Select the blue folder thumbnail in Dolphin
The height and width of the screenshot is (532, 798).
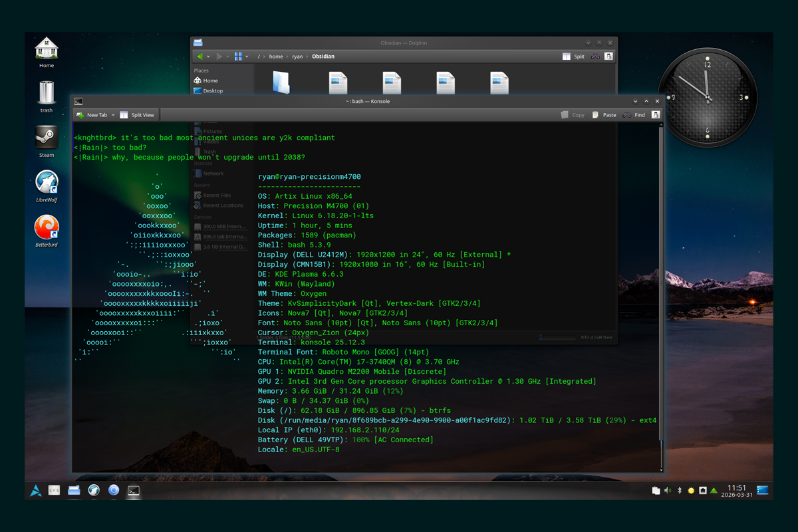tap(281, 82)
